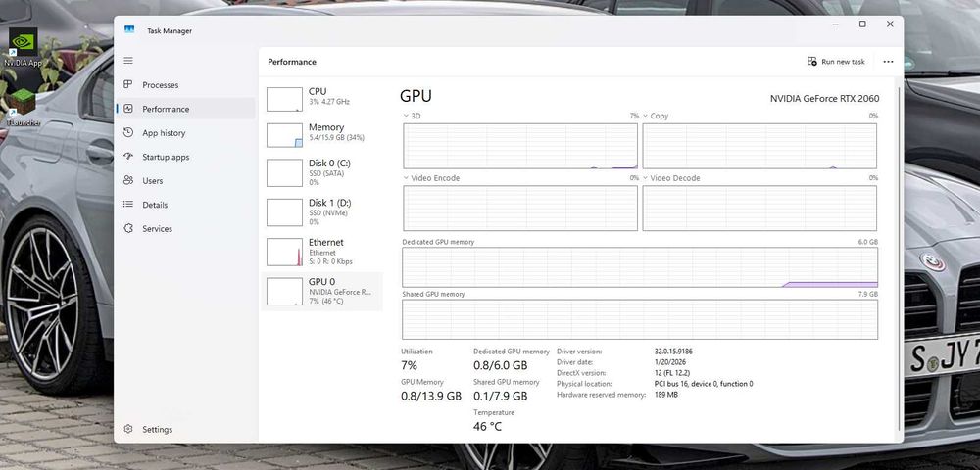Switch to the Details page
The height and width of the screenshot is (470, 980).
point(185,205)
